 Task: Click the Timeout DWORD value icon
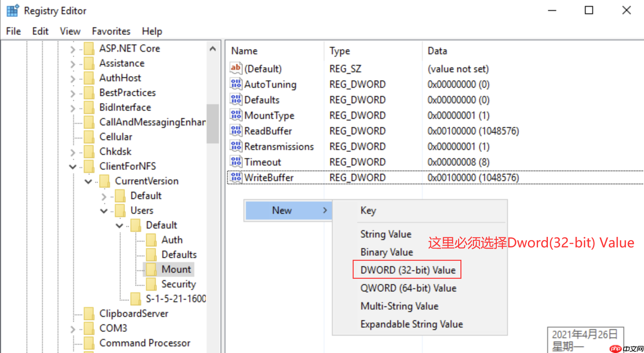pyautogui.click(x=236, y=162)
